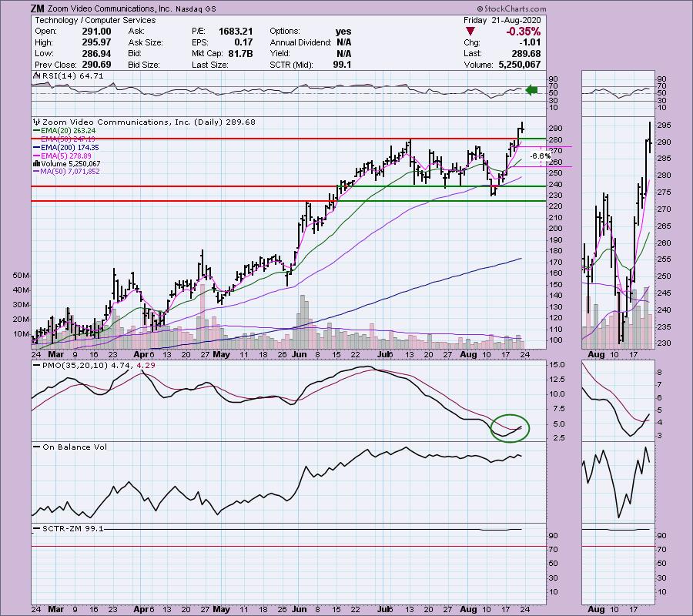Click the green line swatch beside EMA(20)

37,131
